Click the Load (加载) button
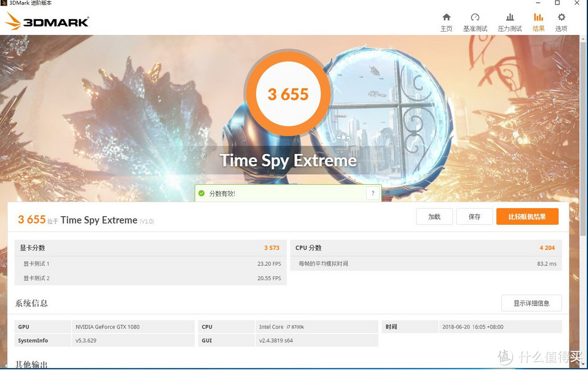The width and height of the screenshot is (588, 371). [434, 216]
